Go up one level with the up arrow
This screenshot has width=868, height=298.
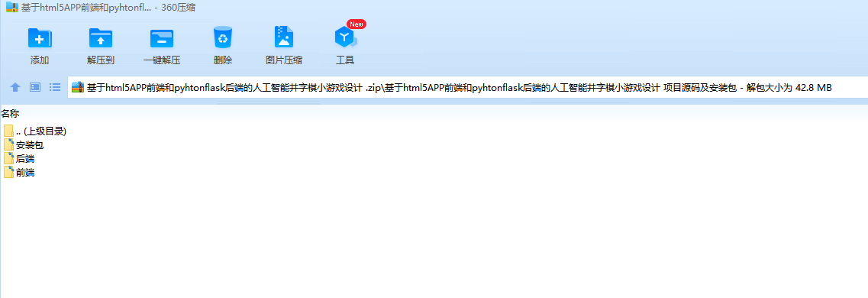point(15,87)
